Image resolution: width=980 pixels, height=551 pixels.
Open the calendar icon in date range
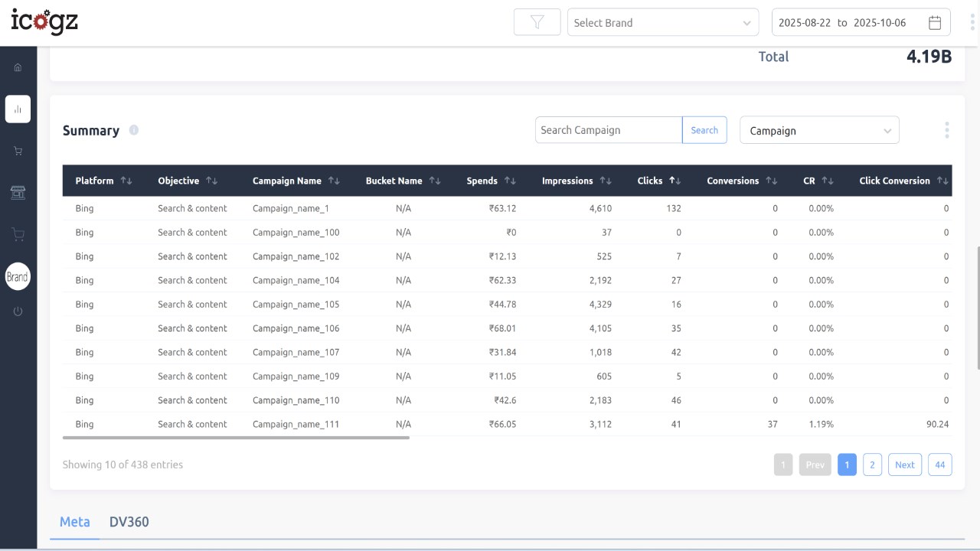coord(935,22)
